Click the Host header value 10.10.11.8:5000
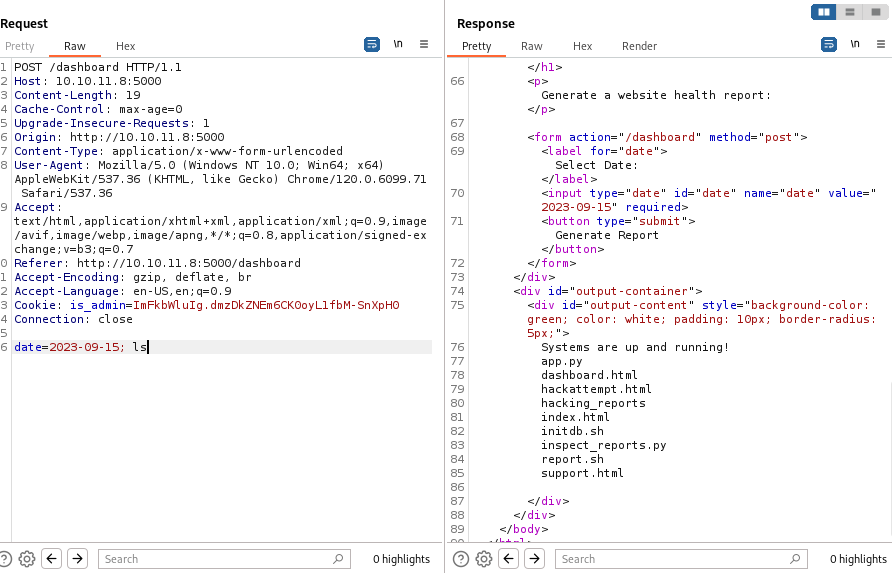 tap(108, 81)
